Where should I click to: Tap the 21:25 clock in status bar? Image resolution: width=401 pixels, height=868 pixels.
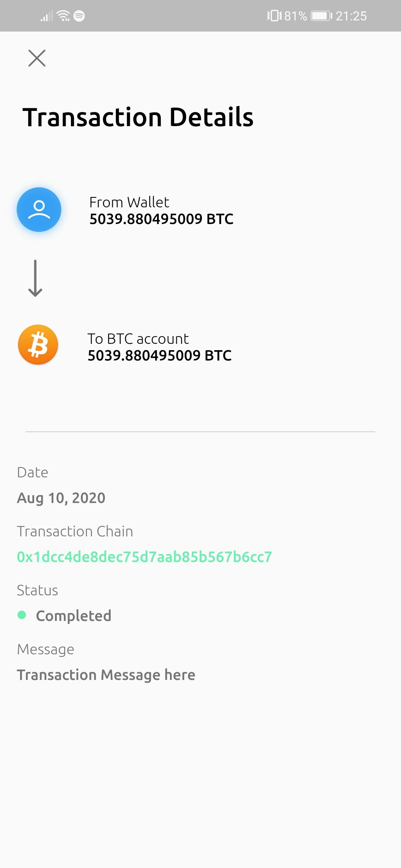pyautogui.click(x=351, y=16)
